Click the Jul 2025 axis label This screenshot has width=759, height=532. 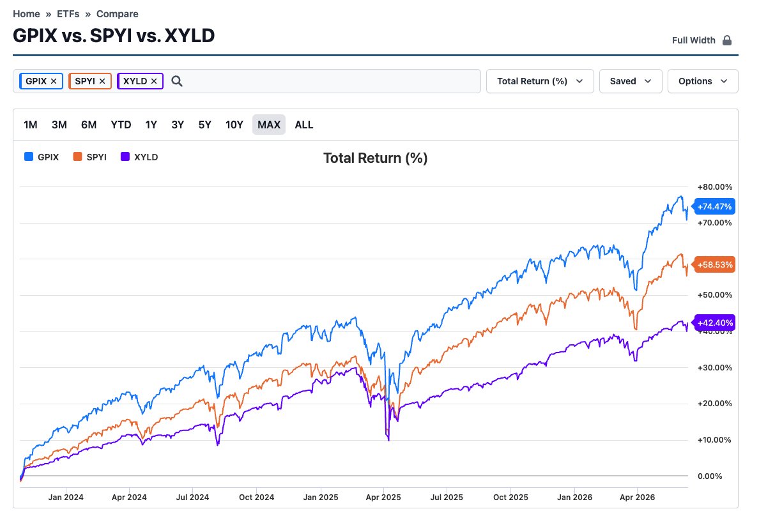[x=447, y=497]
